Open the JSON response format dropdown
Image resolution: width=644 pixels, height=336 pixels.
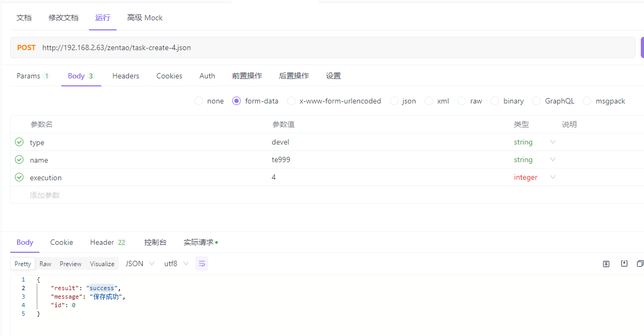click(x=140, y=263)
